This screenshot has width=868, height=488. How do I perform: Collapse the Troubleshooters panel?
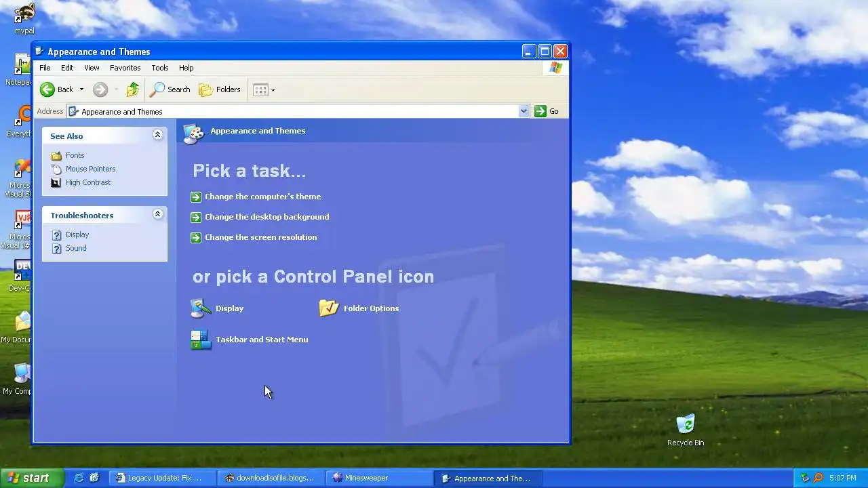157,214
